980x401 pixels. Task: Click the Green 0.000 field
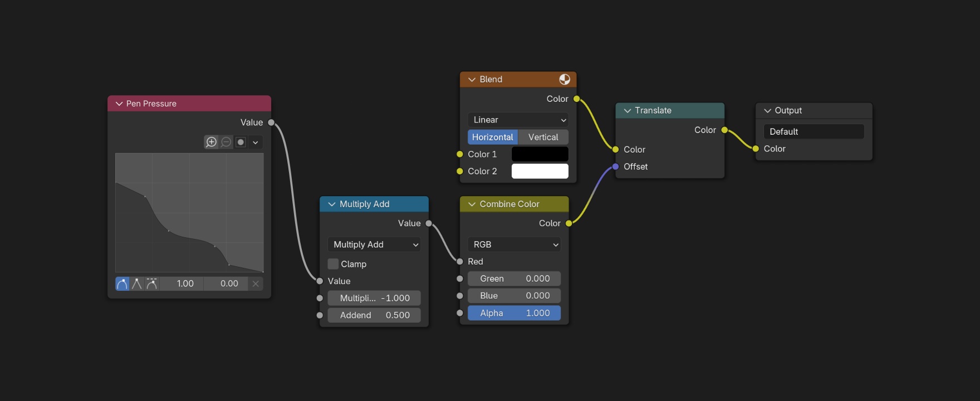(514, 278)
